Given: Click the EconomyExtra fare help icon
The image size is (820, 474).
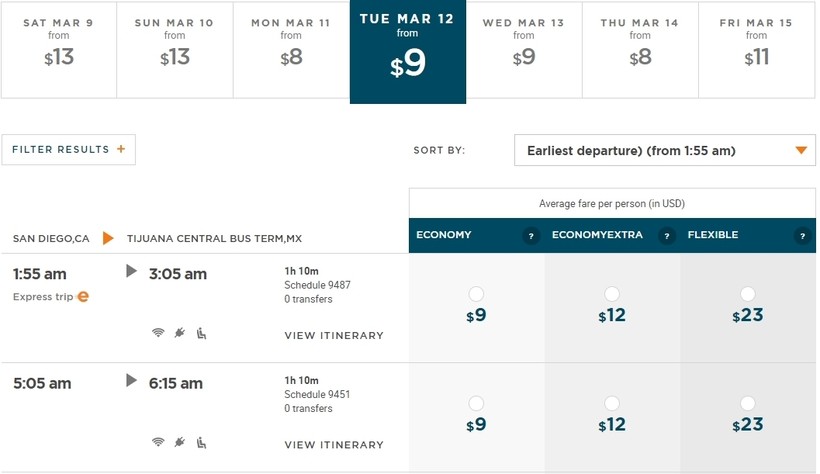Looking at the screenshot, I should (x=666, y=236).
